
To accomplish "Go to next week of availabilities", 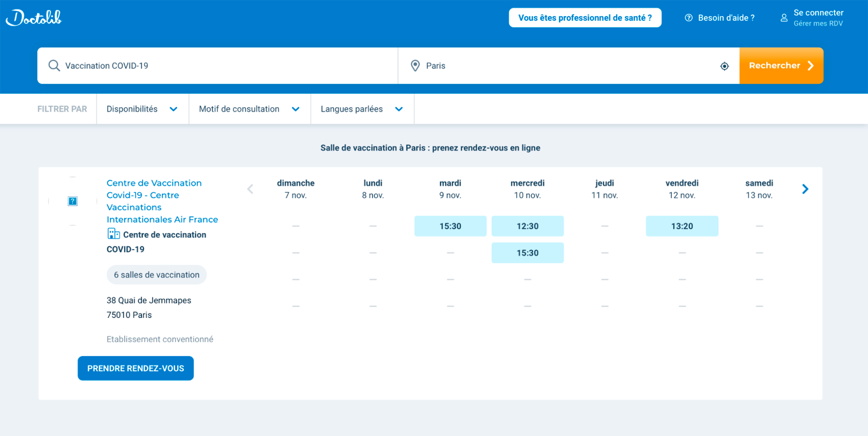I will [x=805, y=189].
